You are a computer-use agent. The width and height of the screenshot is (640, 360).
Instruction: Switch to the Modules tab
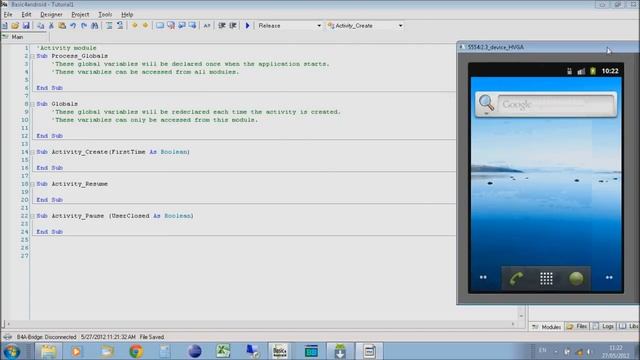pyautogui.click(x=547, y=327)
